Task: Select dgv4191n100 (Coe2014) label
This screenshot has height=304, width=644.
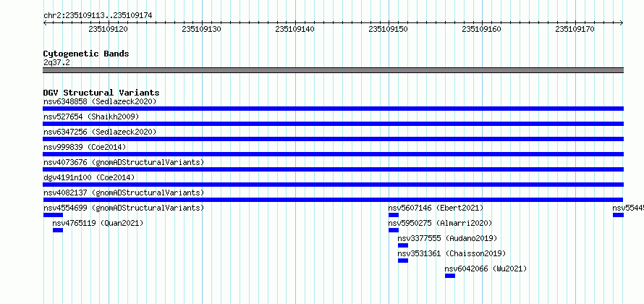Action: click(89, 177)
